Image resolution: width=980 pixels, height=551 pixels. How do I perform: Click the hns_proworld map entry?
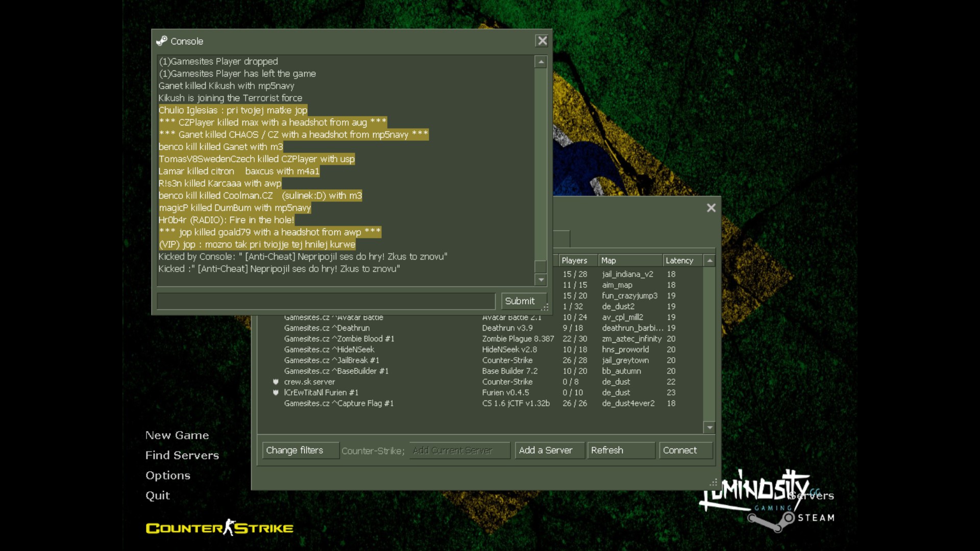tap(625, 349)
